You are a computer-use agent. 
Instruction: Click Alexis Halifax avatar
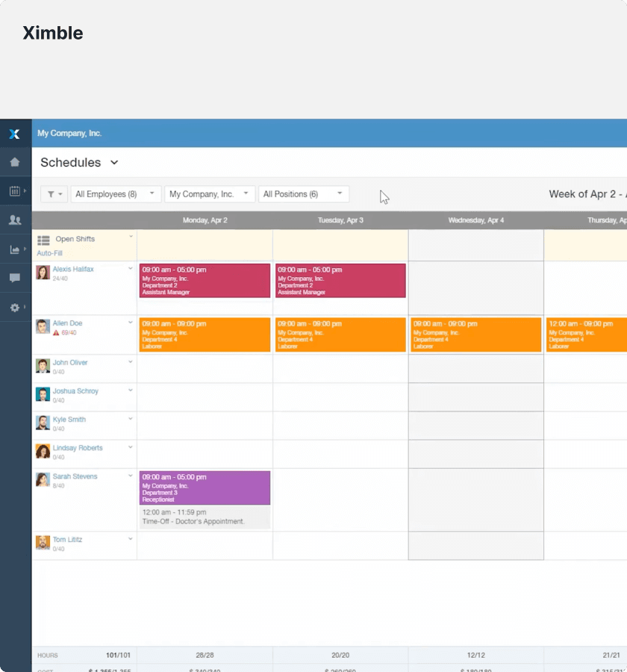coord(43,273)
